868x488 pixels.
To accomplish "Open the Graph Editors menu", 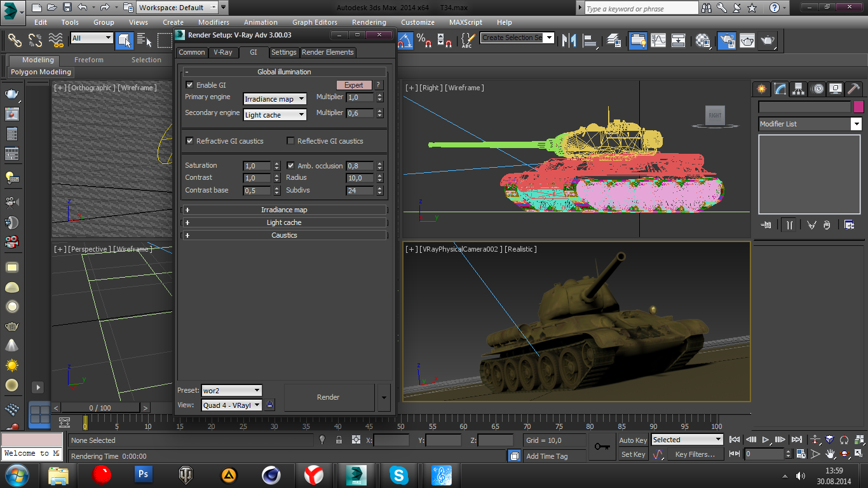I will tap(315, 22).
